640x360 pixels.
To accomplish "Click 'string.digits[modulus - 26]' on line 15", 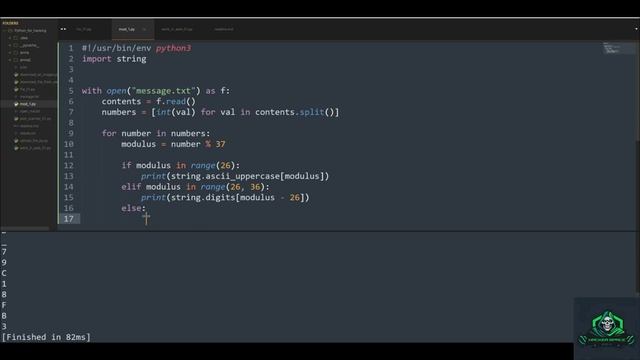I will (x=238, y=198).
